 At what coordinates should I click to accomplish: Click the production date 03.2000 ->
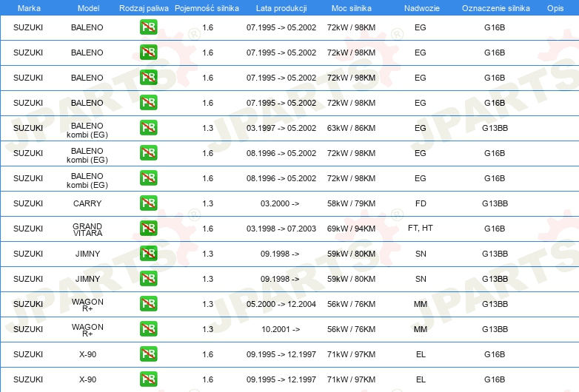pyautogui.click(x=280, y=203)
